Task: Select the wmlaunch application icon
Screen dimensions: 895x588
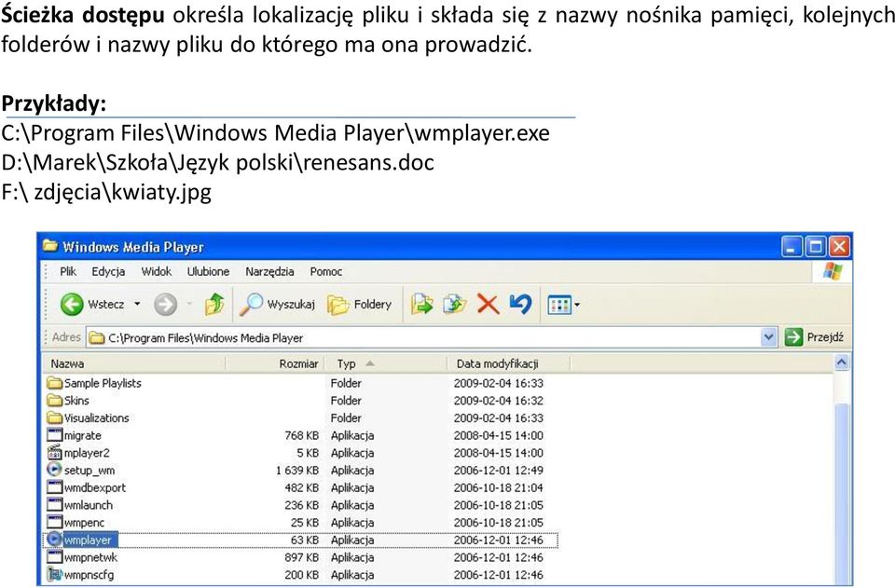Action: tap(54, 505)
